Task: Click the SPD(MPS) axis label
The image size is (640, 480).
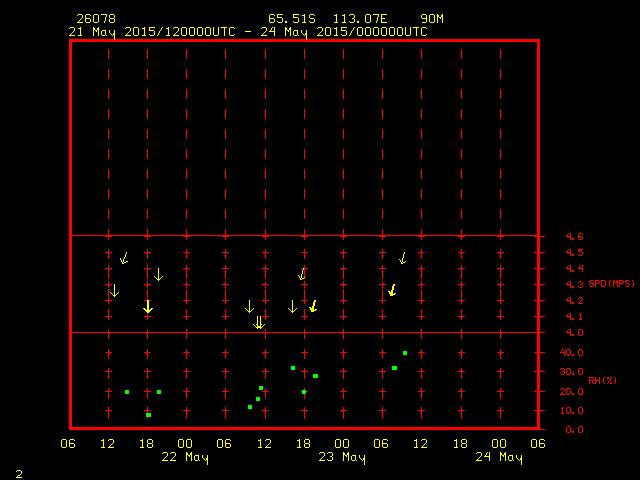Action: 611,284
